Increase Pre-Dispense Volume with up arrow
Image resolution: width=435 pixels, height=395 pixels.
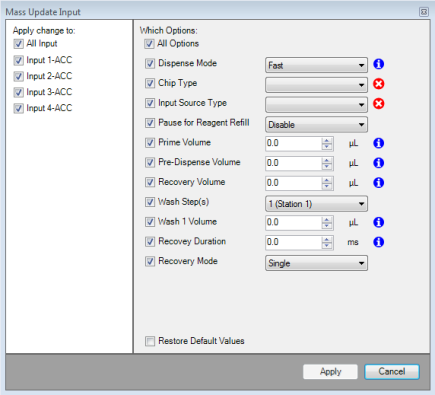(x=327, y=160)
